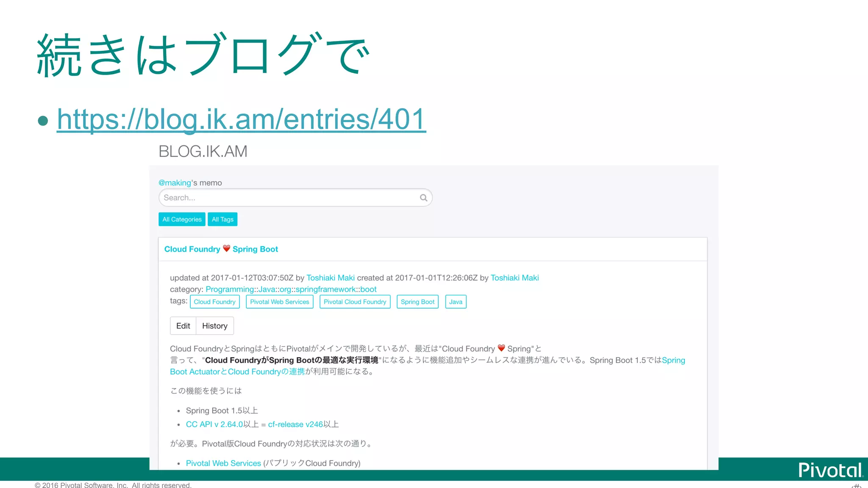This screenshot has height=488, width=868.
Task: Open the cf-release v246 link
Action: 295,424
